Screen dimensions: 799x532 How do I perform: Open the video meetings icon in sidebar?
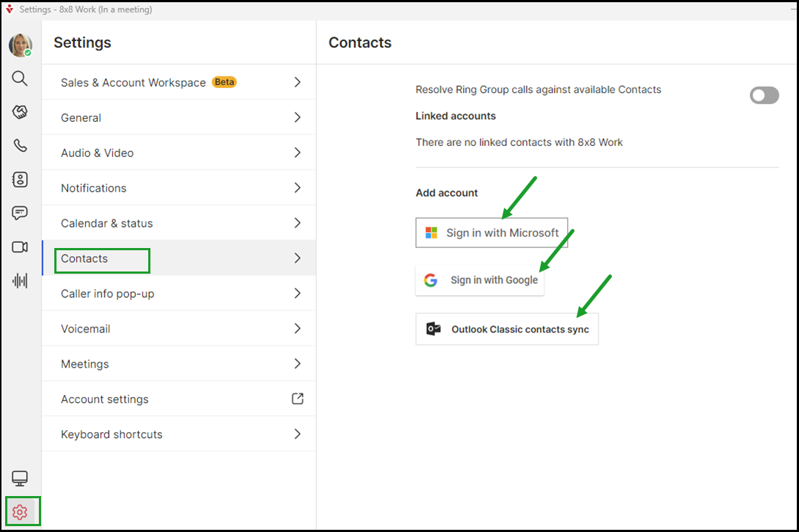(x=20, y=247)
